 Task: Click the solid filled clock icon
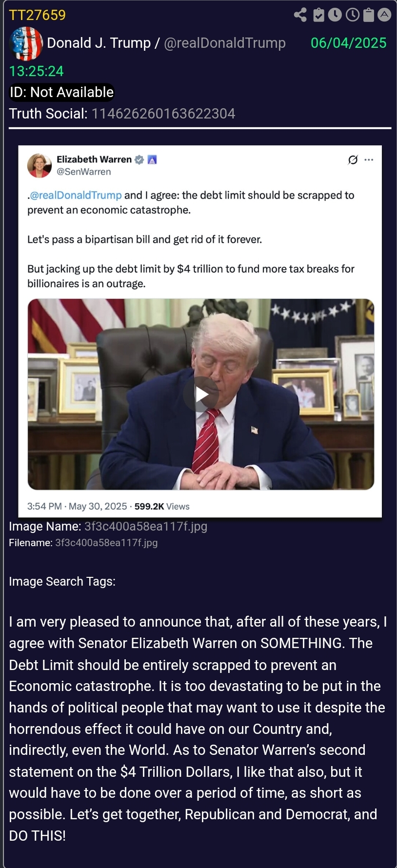335,15
